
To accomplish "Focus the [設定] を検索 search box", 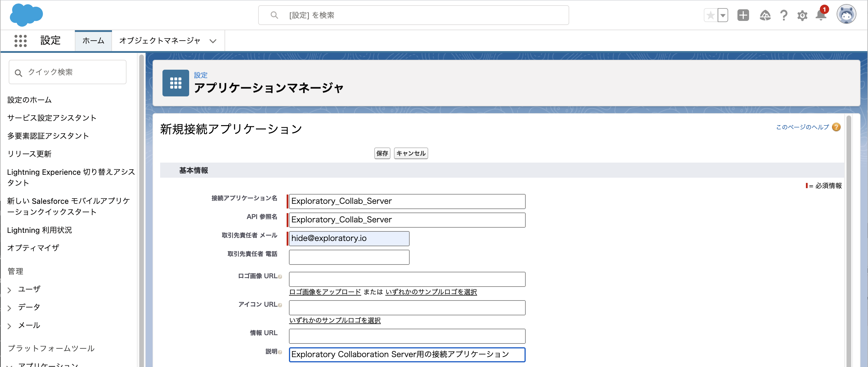I will click(413, 15).
